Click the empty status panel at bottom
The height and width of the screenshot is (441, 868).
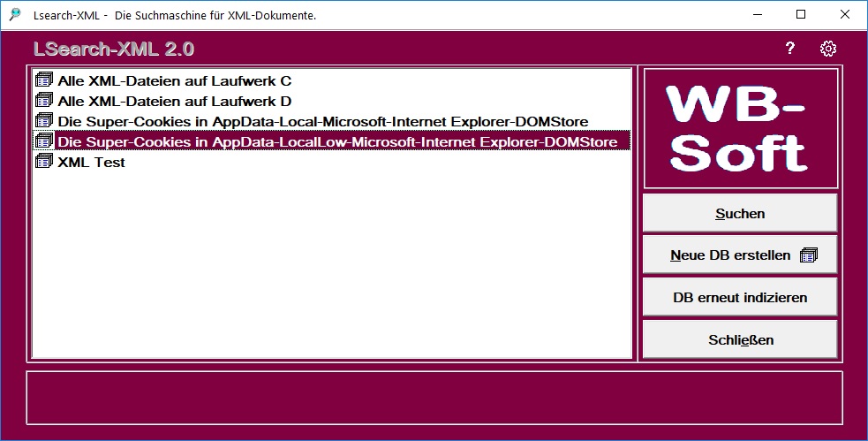pos(434,398)
